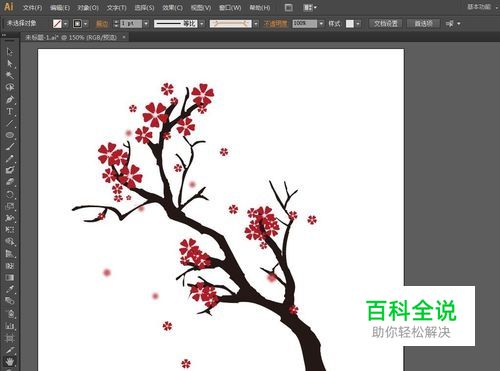Collapse the tools panel with double arrows
Viewport: 500px width, 371px height.
coord(4,35)
